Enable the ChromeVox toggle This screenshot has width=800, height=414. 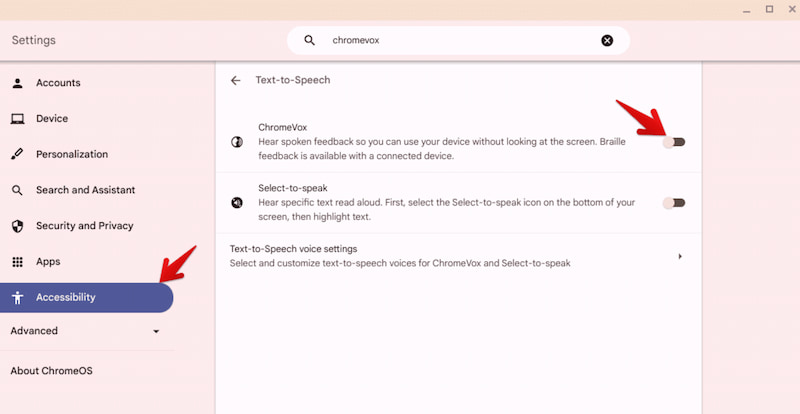click(673, 142)
